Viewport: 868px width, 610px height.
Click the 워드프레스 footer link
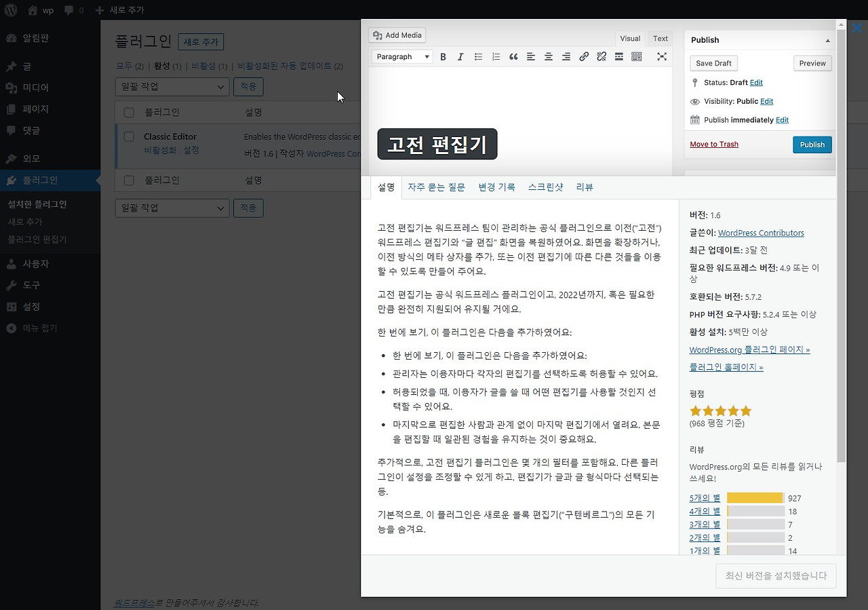134,603
